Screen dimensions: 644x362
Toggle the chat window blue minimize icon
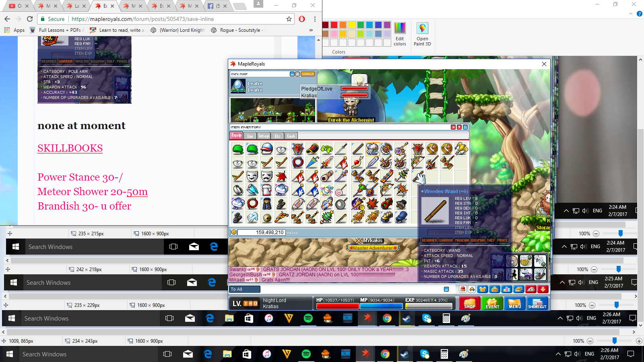(x=446, y=289)
